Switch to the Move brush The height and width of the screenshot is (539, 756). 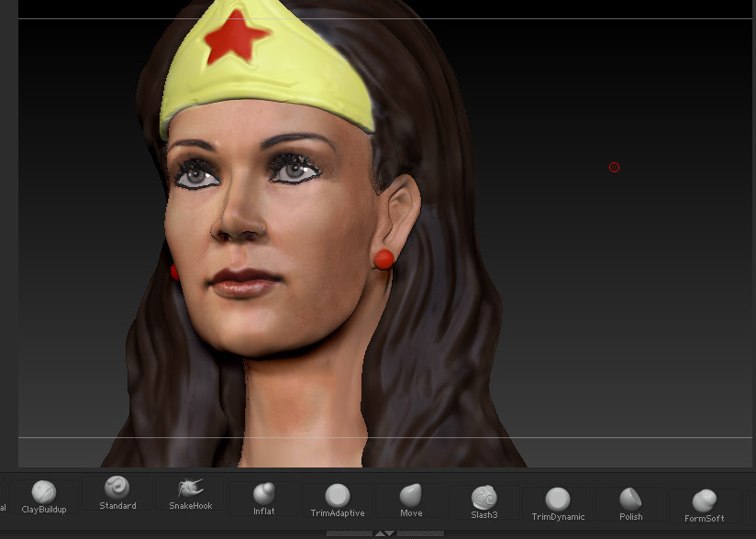tap(411, 498)
